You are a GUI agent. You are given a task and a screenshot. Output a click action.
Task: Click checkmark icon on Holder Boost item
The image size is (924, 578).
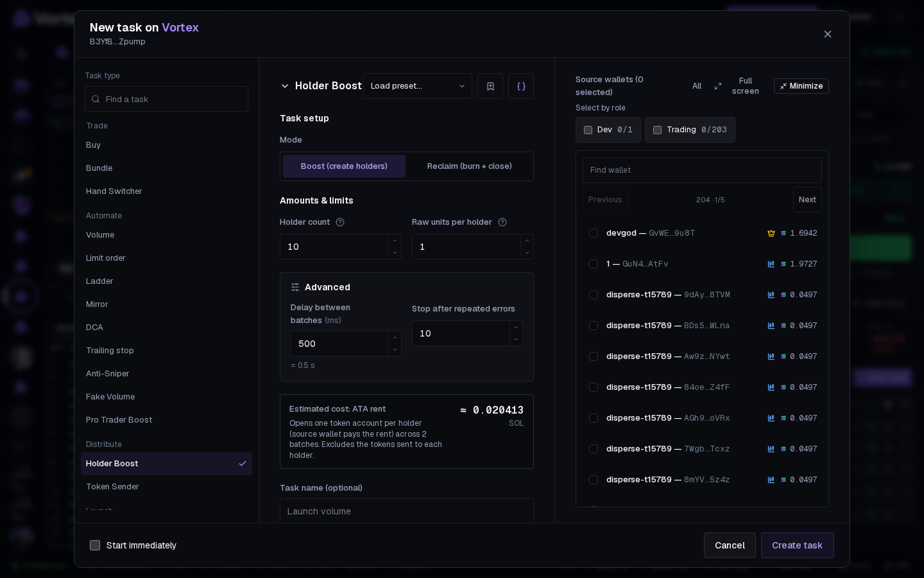pos(243,464)
